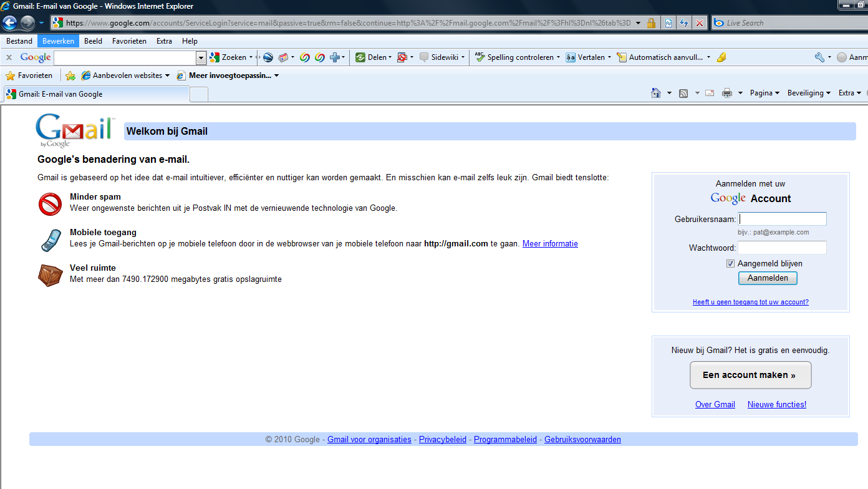
Task: Open the Programmabeleid footer link
Action: coord(505,439)
